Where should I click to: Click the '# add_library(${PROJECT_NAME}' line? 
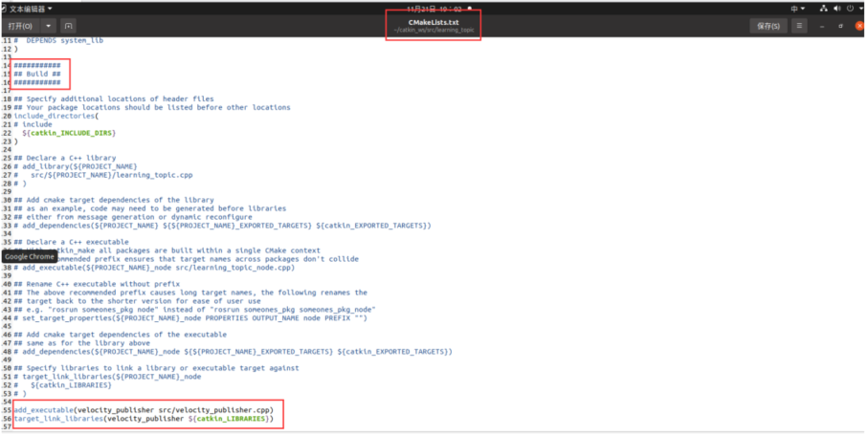pos(76,166)
